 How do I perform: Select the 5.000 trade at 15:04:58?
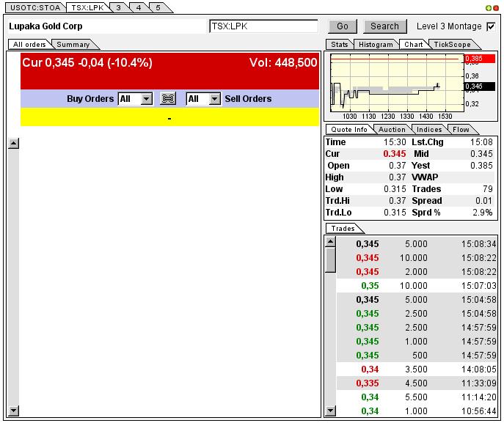tap(417, 300)
